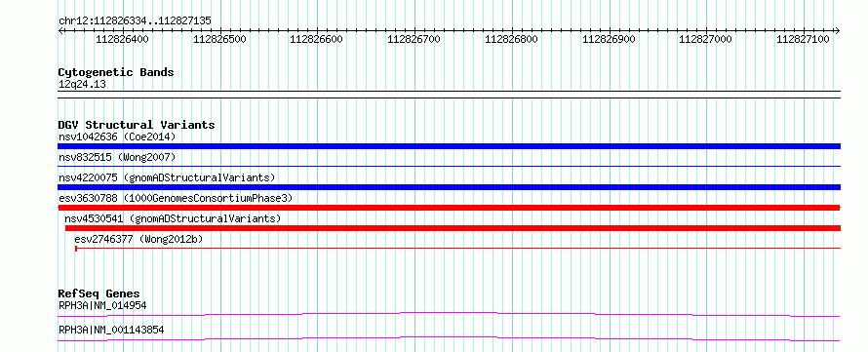Viewport: 868px width, 352px height.
Task: Click ruler tick label 112827000
Action: click(705, 39)
